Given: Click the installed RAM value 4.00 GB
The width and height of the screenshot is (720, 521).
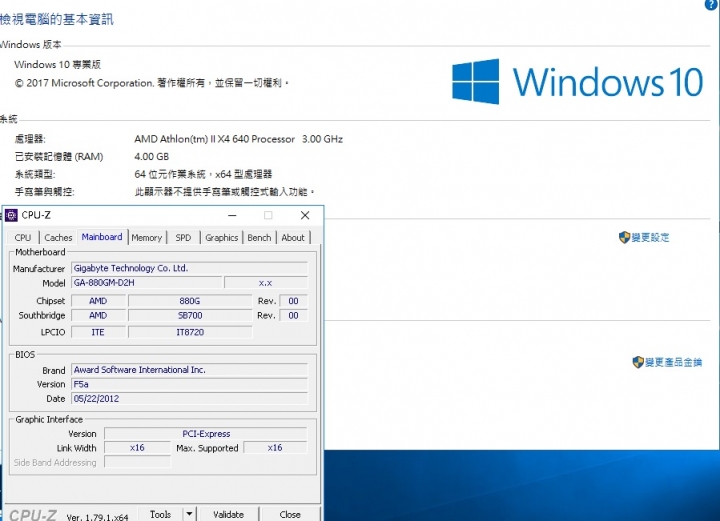Looking at the screenshot, I should tap(152, 157).
